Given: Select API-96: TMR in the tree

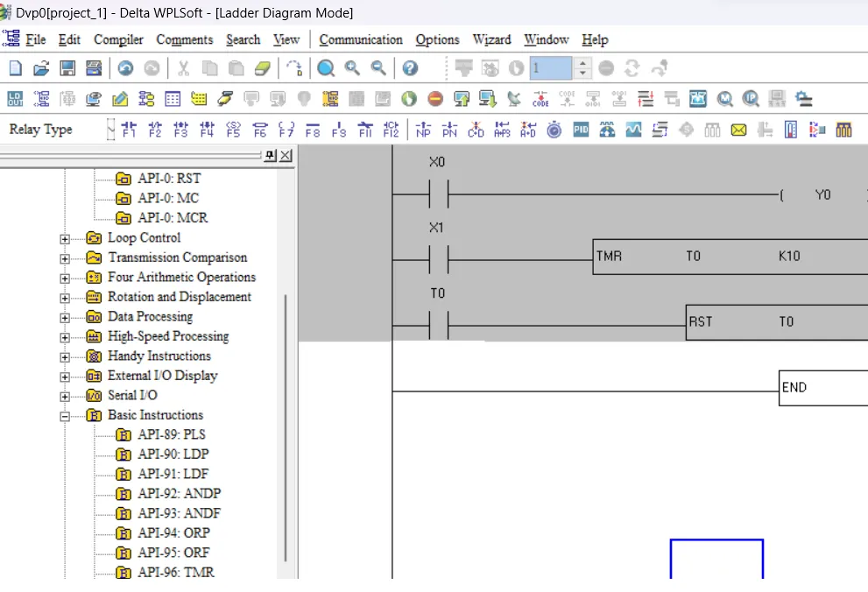Looking at the screenshot, I should tap(175, 572).
